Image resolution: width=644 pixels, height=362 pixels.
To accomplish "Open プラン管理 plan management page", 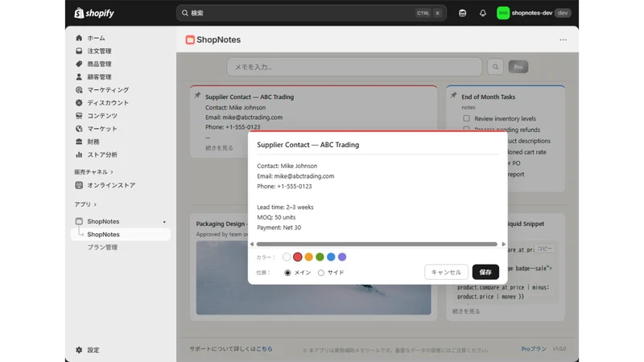I will pyautogui.click(x=102, y=247).
